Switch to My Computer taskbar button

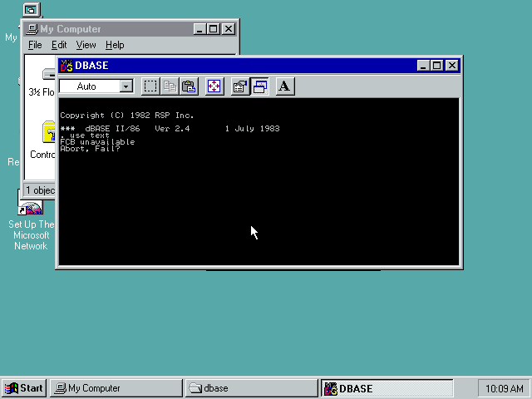[116, 388]
